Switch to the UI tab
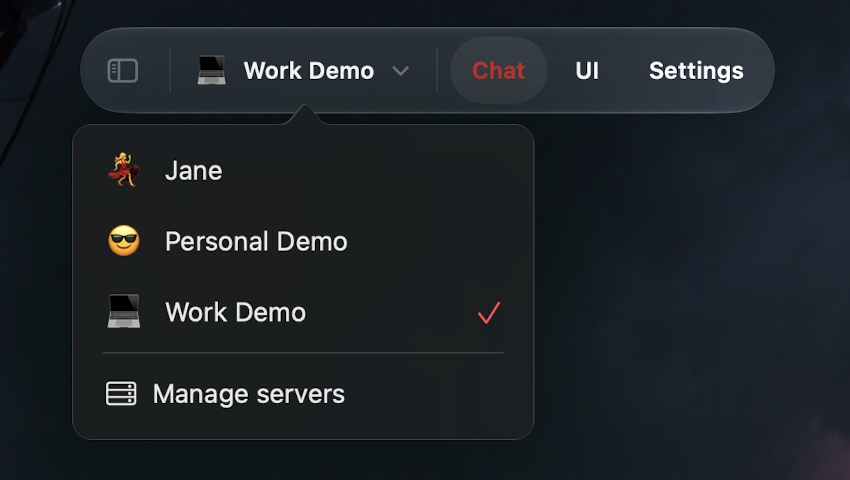 click(x=587, y=71)
